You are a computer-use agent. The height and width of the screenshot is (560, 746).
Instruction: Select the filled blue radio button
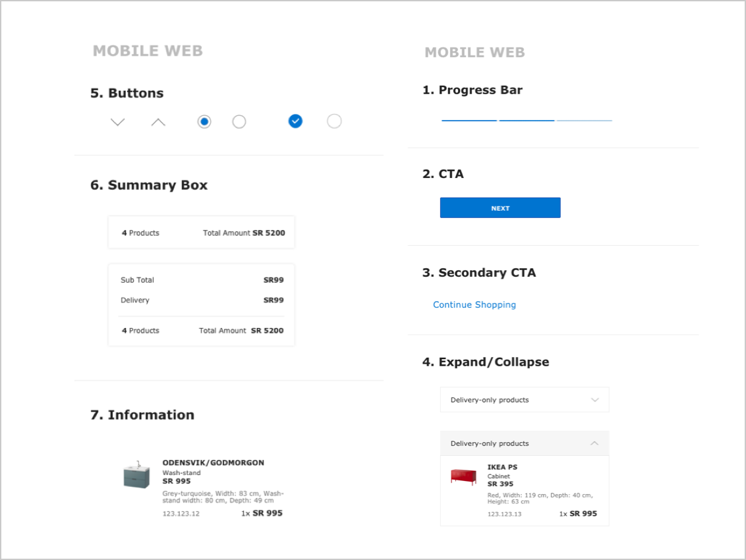(x=204, y=121)
